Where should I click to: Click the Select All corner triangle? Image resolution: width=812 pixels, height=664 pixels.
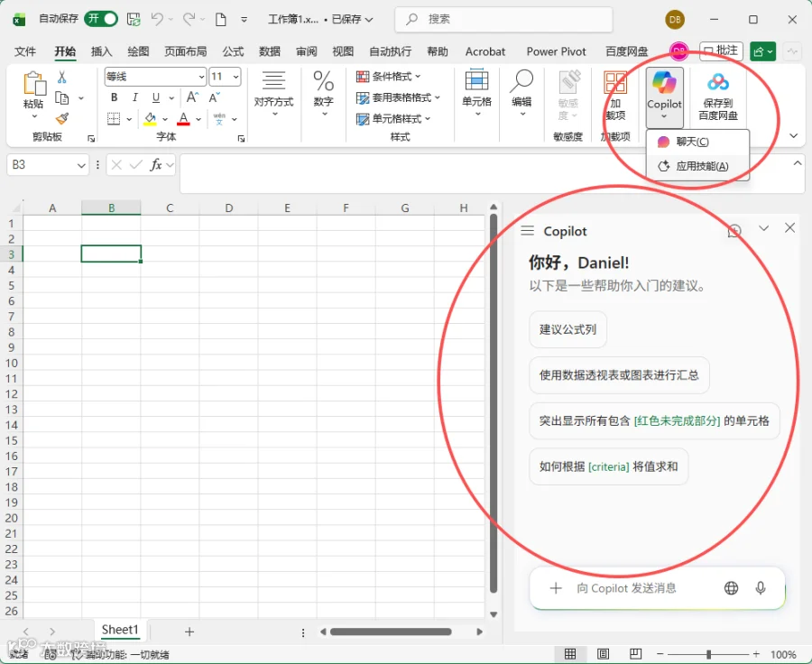15,207
